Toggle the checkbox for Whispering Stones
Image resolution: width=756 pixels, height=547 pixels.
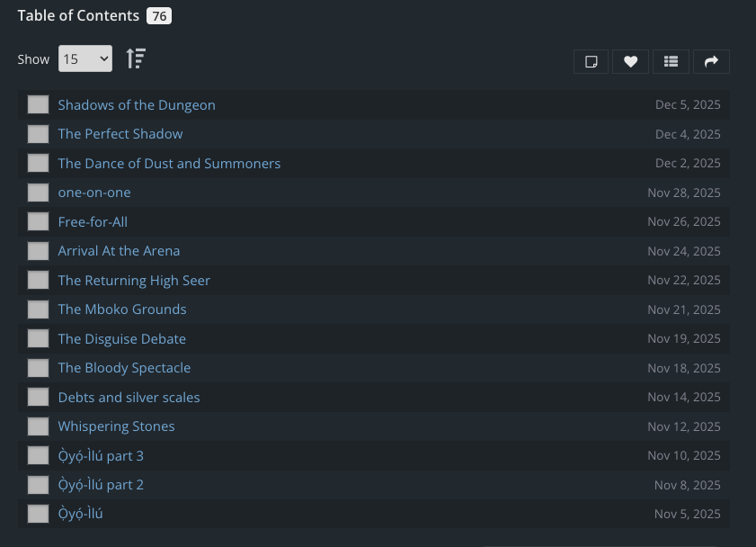pos(38,426)
